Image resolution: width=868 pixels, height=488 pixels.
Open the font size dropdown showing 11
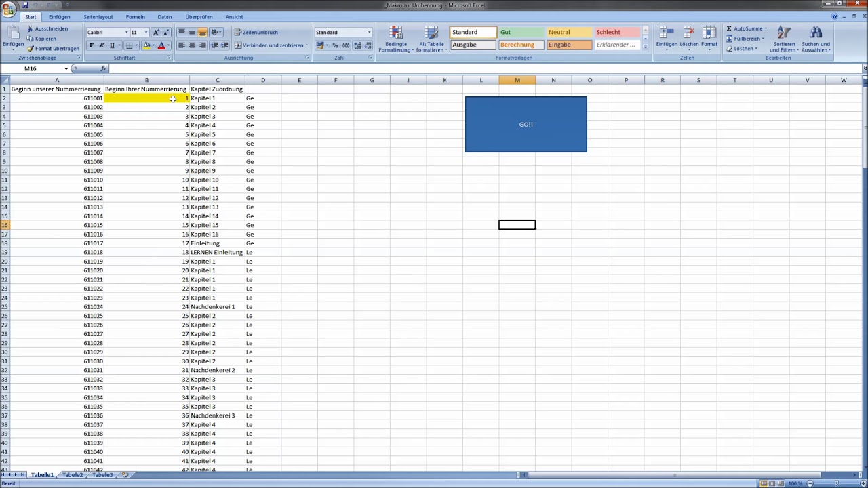146,33
